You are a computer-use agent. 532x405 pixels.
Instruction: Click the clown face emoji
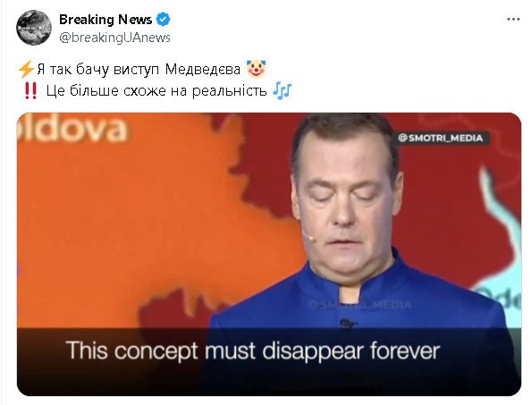256,69
